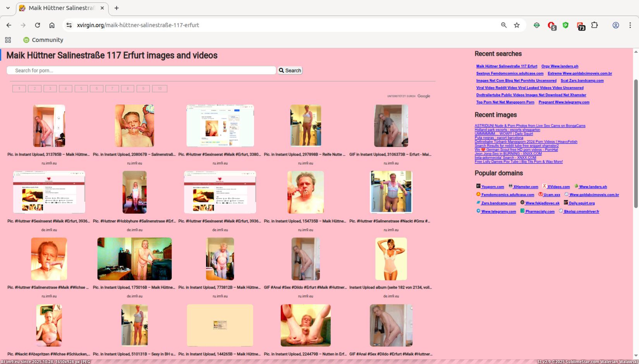Click the browser profile avatar icon

coord(616,25)
